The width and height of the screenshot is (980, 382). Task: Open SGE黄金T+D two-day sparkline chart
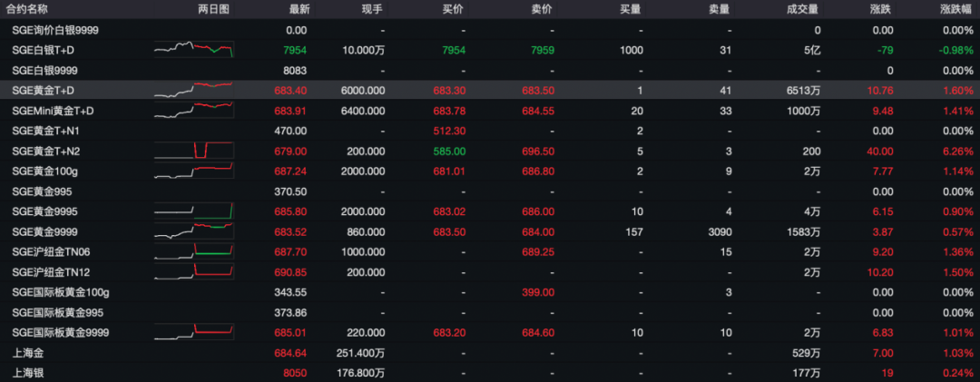(193, 90)
